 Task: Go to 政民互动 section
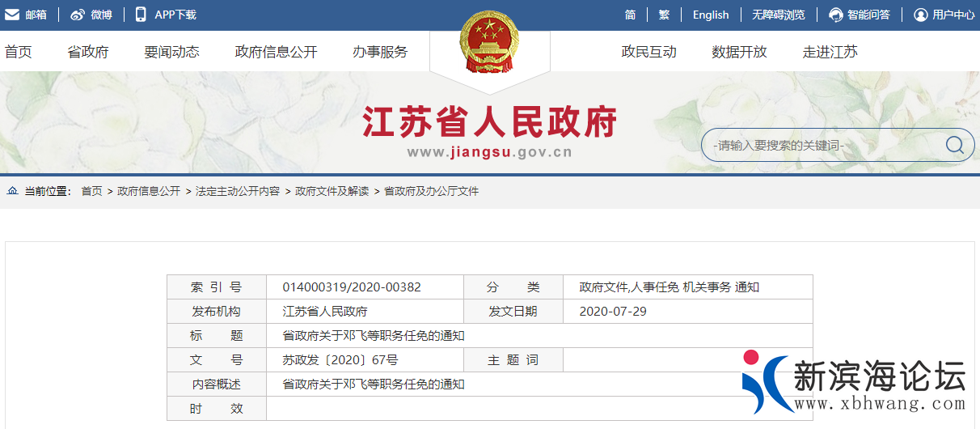click(x=648, y=52)
